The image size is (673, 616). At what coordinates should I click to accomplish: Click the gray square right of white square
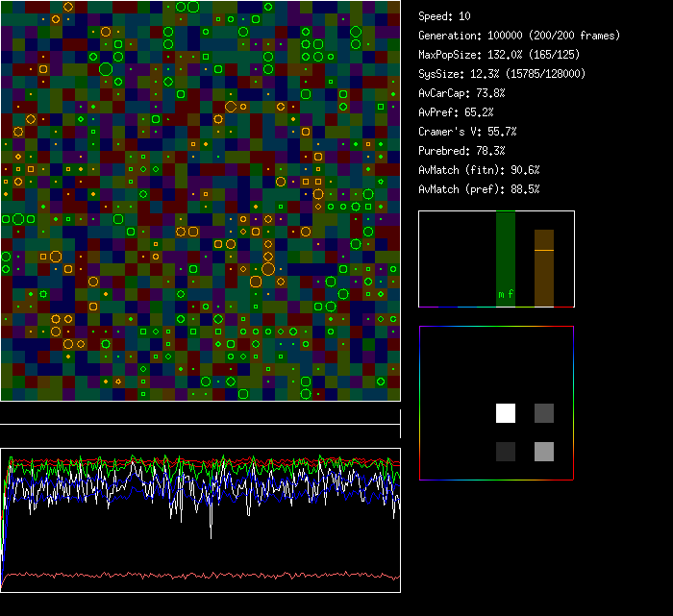544,413
